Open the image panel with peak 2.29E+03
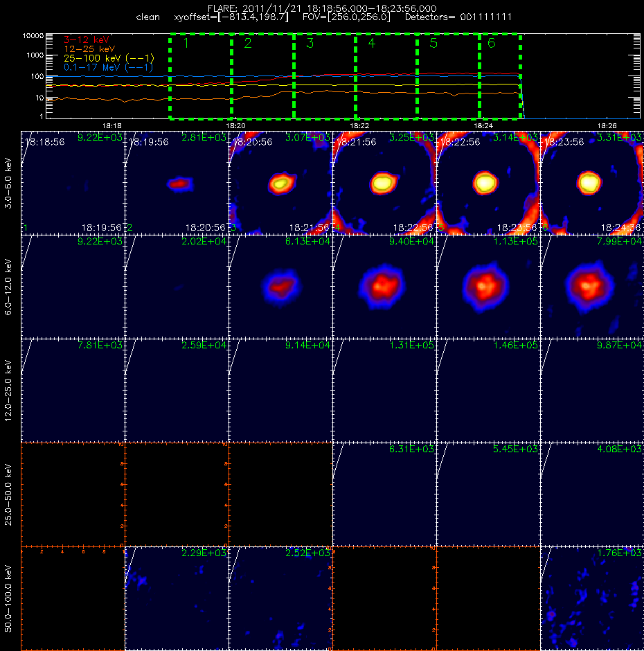Viewport: 644px width, 651px height. click(177, 598)
